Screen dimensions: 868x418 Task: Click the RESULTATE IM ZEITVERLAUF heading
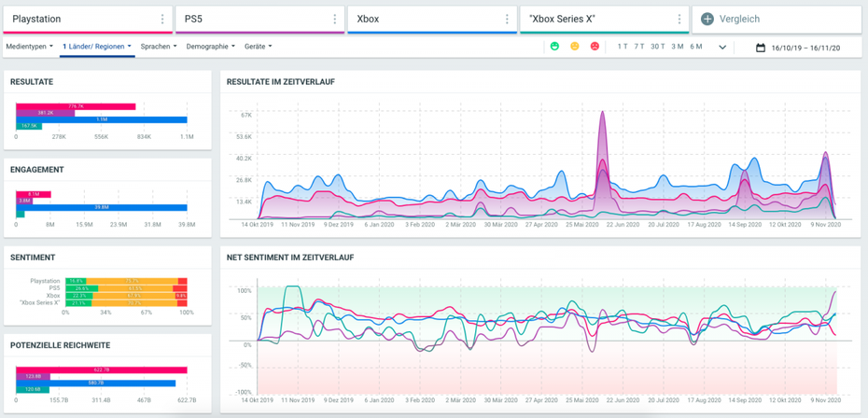tap(281, 82)
